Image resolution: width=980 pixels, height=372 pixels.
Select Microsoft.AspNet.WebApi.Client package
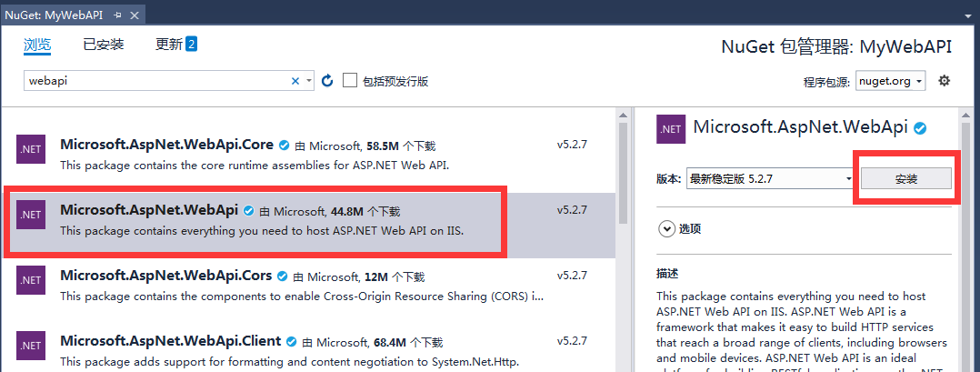308,347
